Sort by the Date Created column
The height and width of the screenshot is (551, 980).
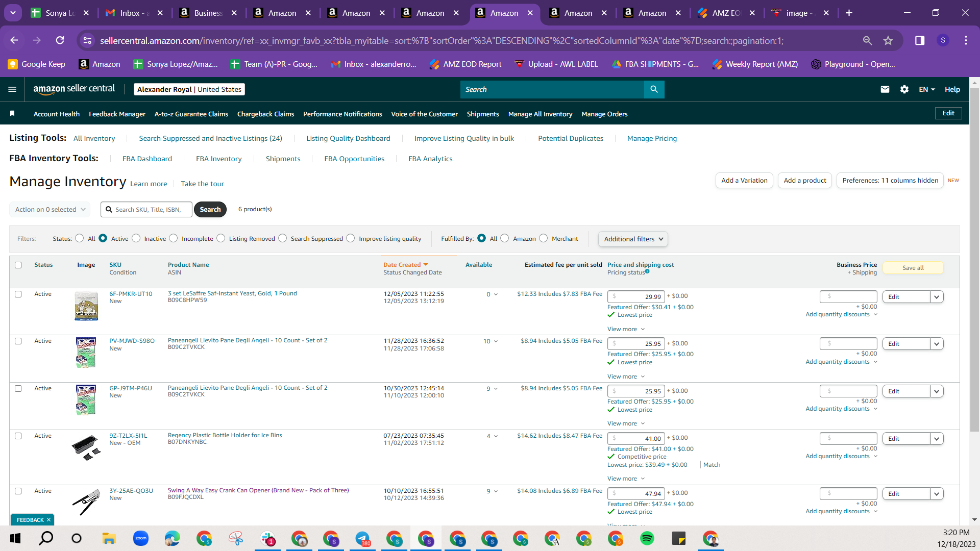point(406,265)
